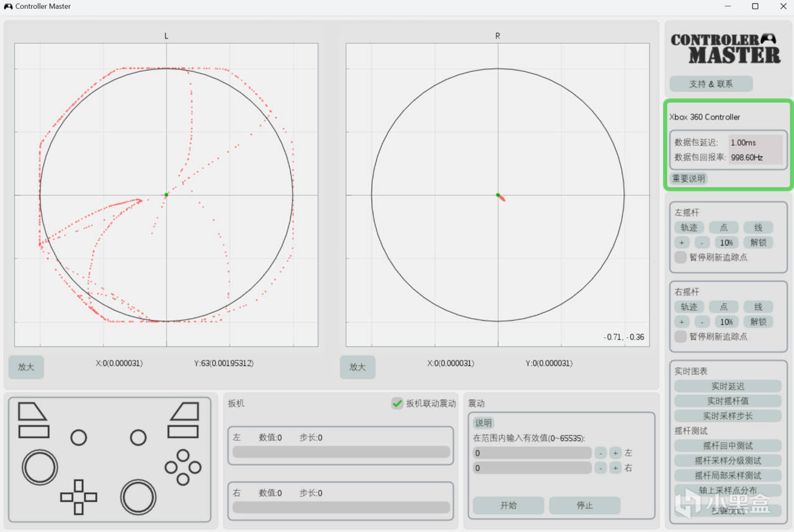Open the 实时延迟 chart

(728, 386)
